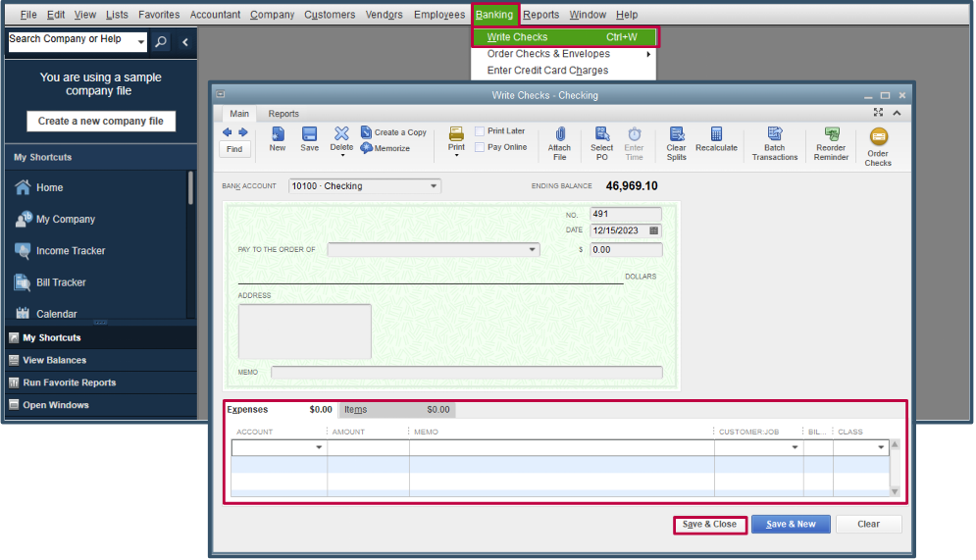Click the Clear Splits icon
The image size is (976, 560).
677,133
